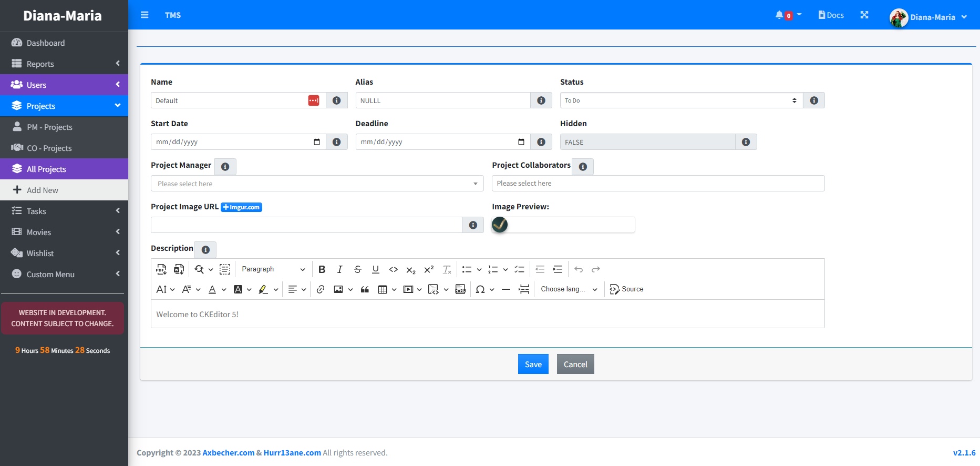
Task: Toggle bold formatting in the editor
Action: click(322, 269)
